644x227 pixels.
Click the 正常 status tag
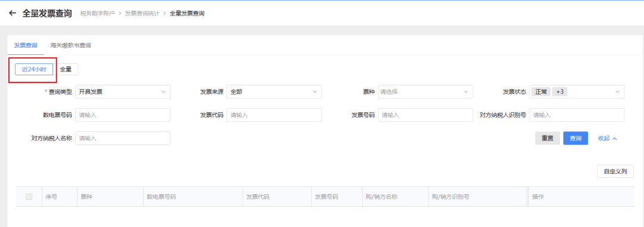(541, 92)
